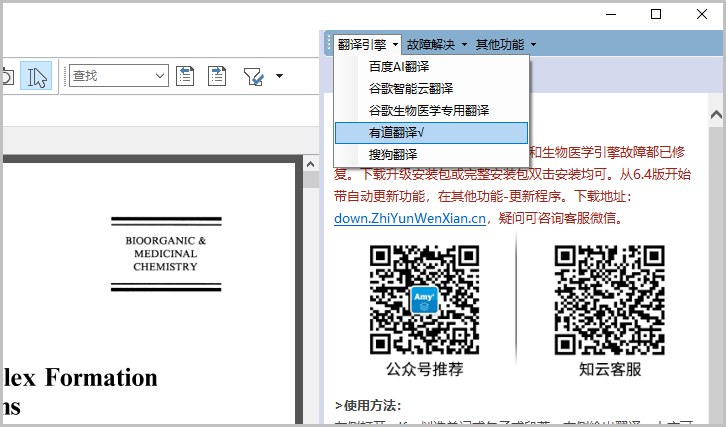
Task: Close the application window
Action: (x=702, y=14)
